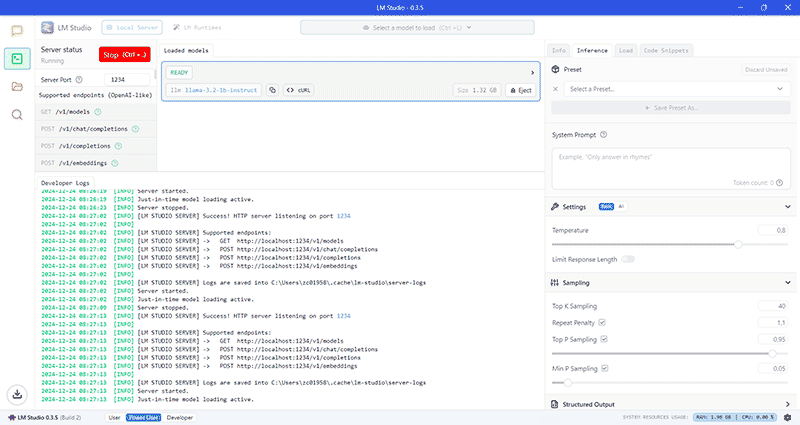Eject the loaded llama model

tap(521, 90)
